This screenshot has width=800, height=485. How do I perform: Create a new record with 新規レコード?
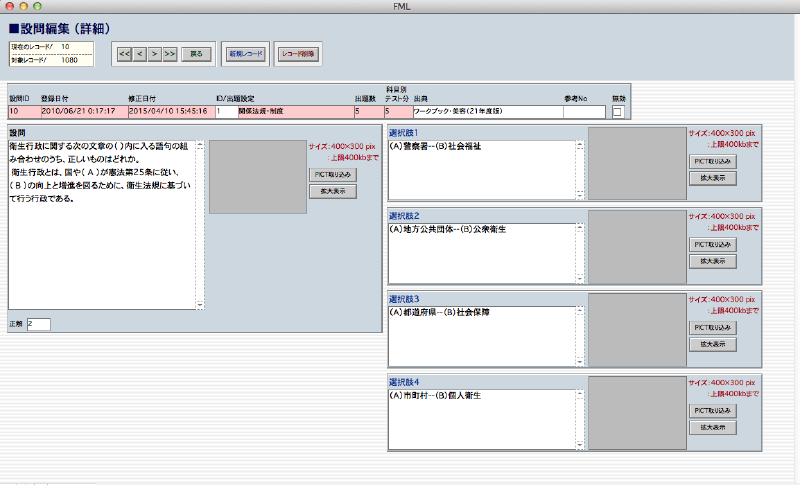246,54
